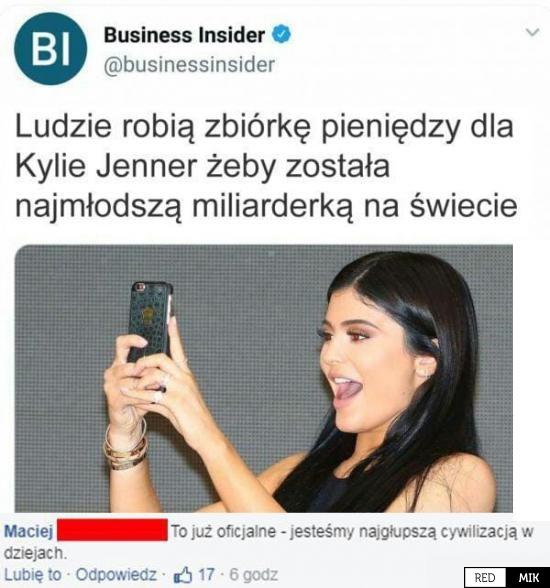Click the comment text "To już oficjalne"
This screenshot has width=550, height=588.
pos(223,531)
